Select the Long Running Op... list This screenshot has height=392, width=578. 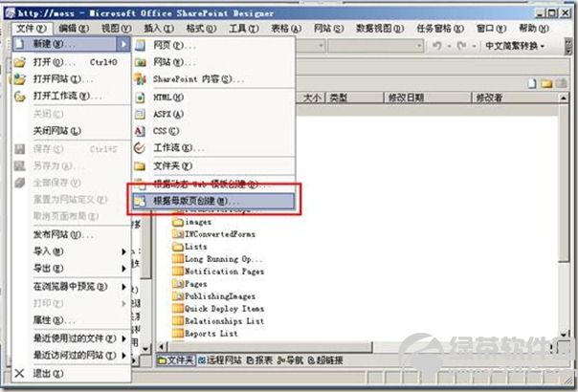coord(223,259)
